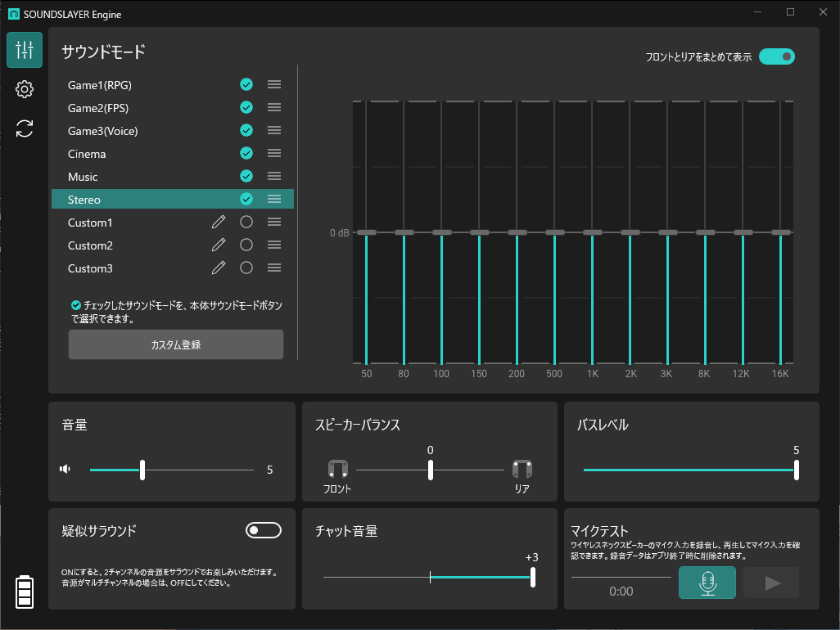Image resolution: width=840 pixels, height=630 pixels.
Task: Edit Custom2 with the pencil icon
Action: coord(219,245)
